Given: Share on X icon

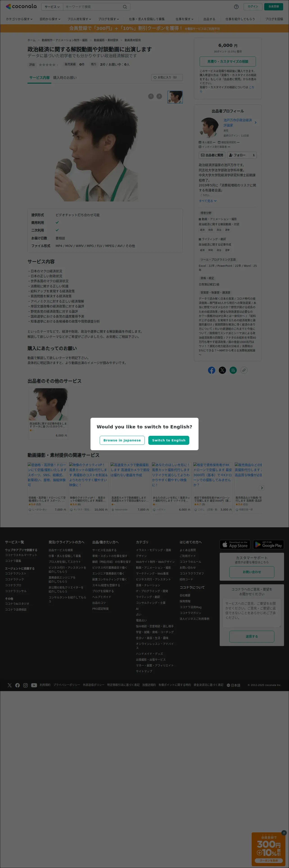Looking at the screenshot, I should pos(222,370).
